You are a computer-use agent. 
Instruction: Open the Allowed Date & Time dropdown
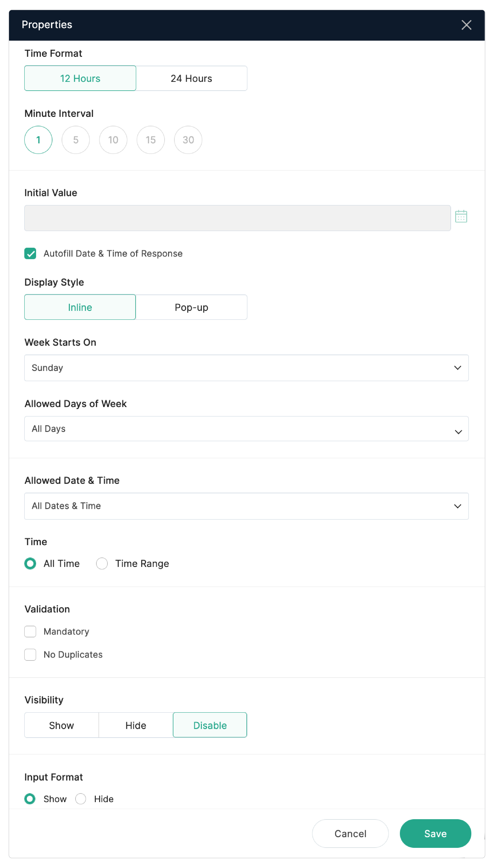246,506
